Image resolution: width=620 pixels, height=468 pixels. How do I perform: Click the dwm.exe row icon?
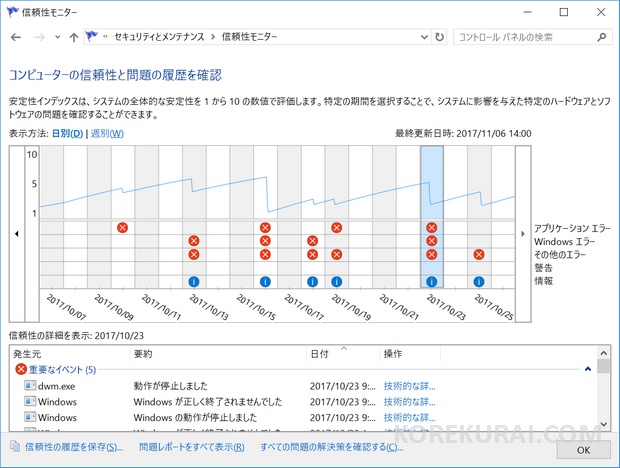click(x=30, y=385)
